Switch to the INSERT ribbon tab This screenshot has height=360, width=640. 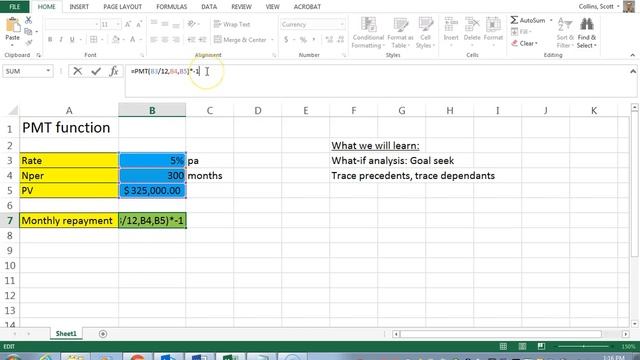pyautogui.click(x=79, y=7)
